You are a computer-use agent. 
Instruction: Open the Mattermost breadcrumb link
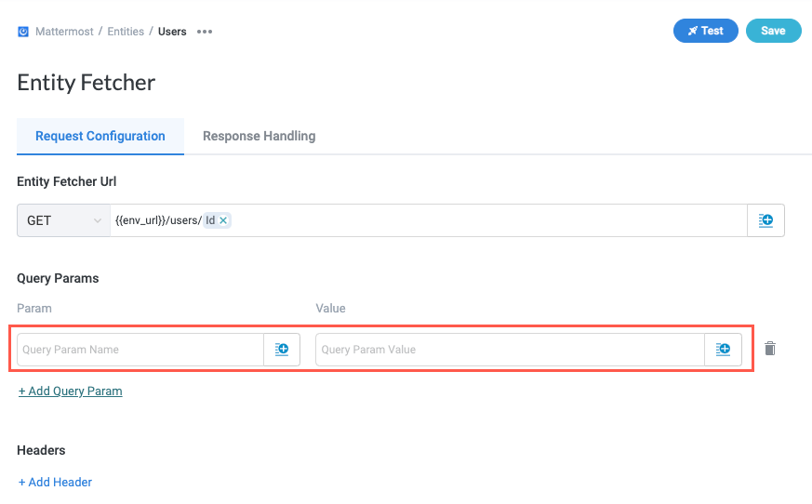(63, 32)
